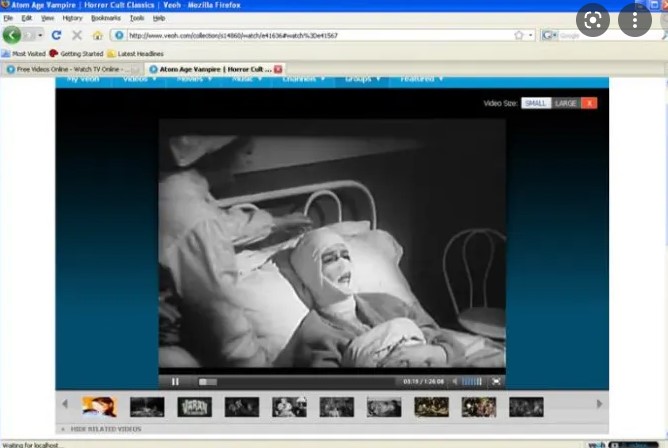Close the video player with orange X
The width and height of the screenshot is (668, 448).
(x=589, y=103)
